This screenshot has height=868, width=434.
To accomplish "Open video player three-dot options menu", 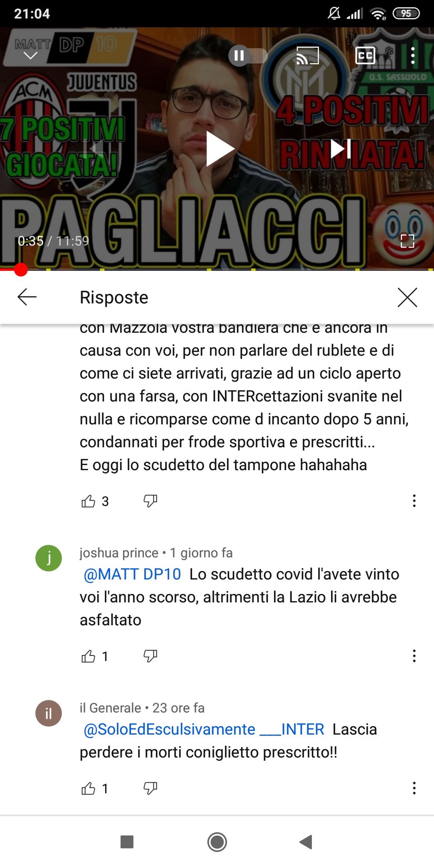I will (413, 56).
